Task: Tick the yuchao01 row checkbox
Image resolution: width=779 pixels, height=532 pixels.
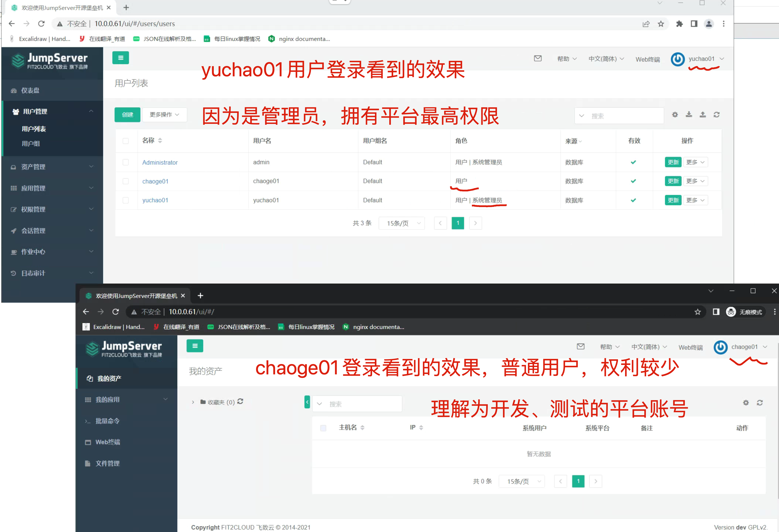Action: pos(125,200)
